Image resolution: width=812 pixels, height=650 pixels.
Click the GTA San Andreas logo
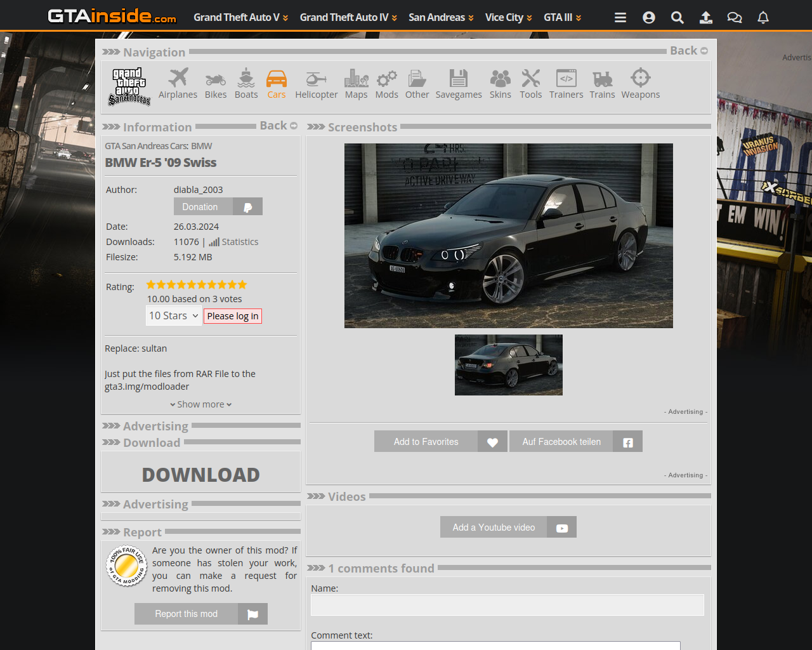click(x=129, y=86)
